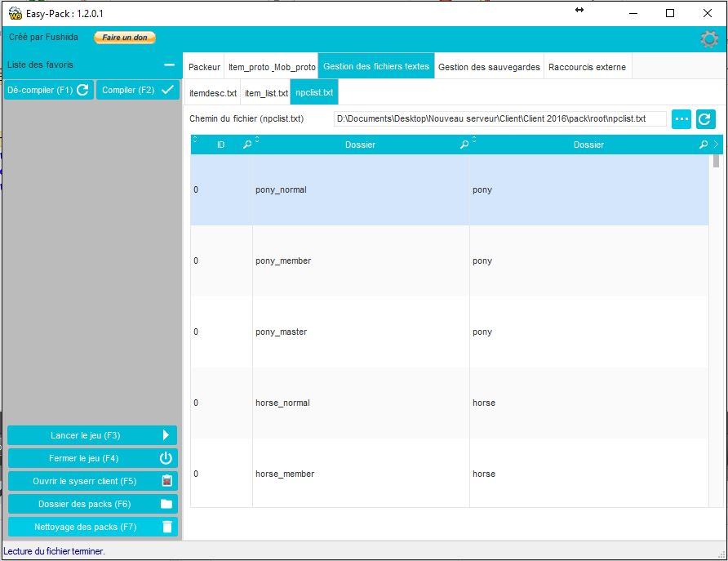The width and height of the screenshot is (728, 561).
Task: Collapse the favorites list with the minus icon
Action: tap(170, 65)
